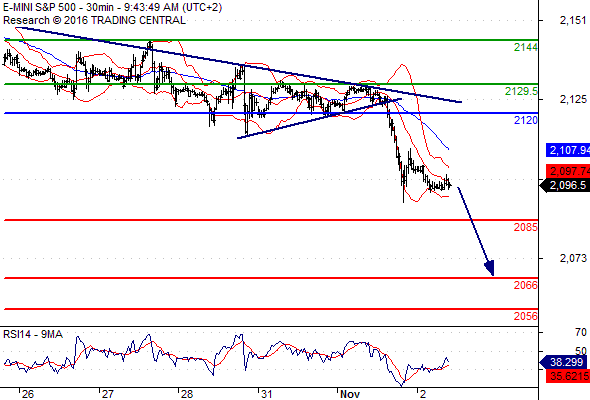This screenshot has height=400, width=590.
Task: Click the blue 2120 pivot level label
Action: pyautogui.click(x=526, y=120)
